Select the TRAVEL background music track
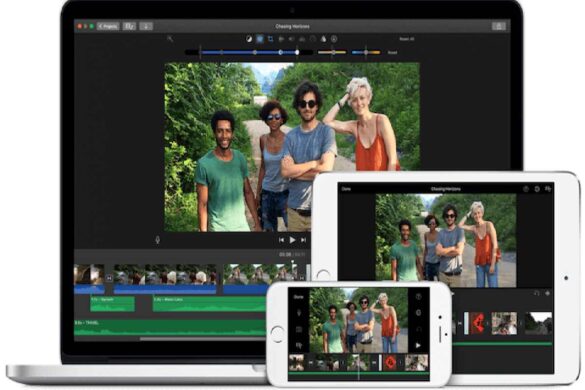The height and width of the screenshot is (390, 585). tap(171, 327)
